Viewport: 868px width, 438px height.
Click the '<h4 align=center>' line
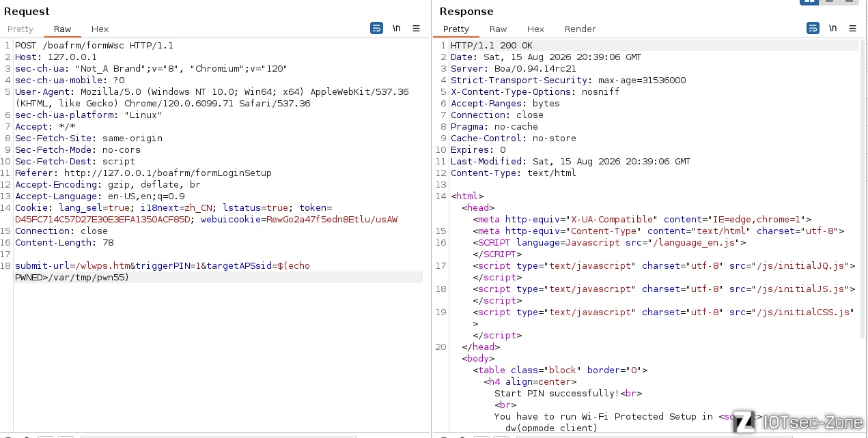530,382
